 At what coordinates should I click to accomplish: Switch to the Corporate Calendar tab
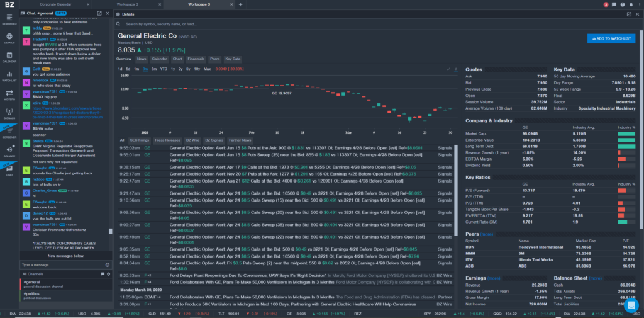55,4
